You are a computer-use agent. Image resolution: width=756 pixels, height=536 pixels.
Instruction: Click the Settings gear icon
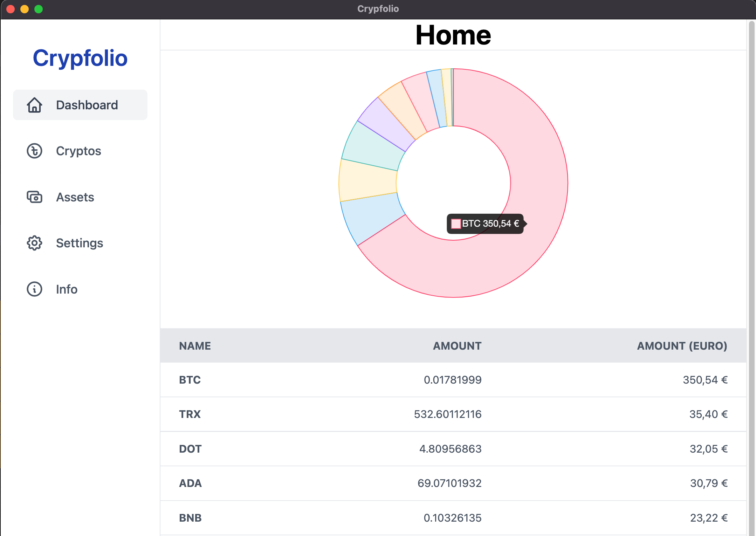coord(34,243)
